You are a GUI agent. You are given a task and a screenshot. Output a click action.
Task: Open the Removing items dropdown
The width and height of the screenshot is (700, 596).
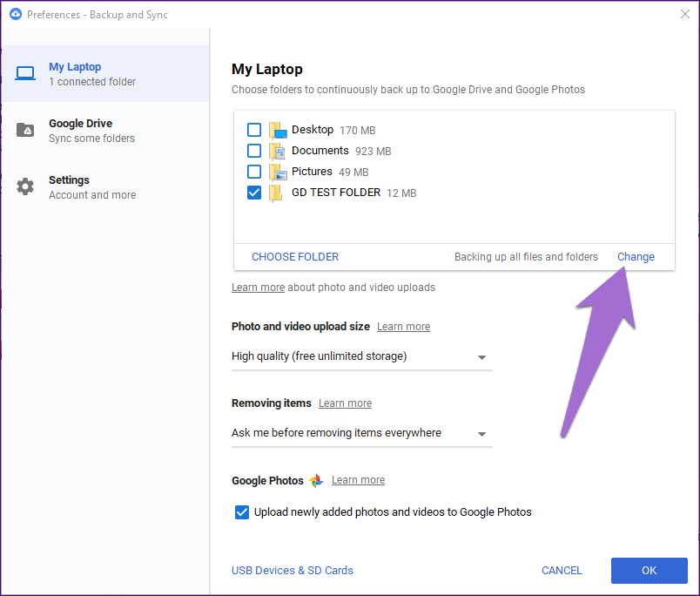[x=361, y=433]
